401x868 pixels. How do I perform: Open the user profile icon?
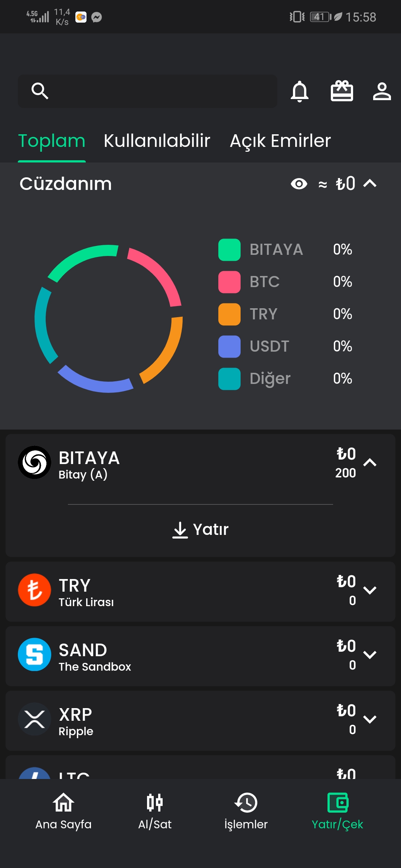(x=382, y=91)
